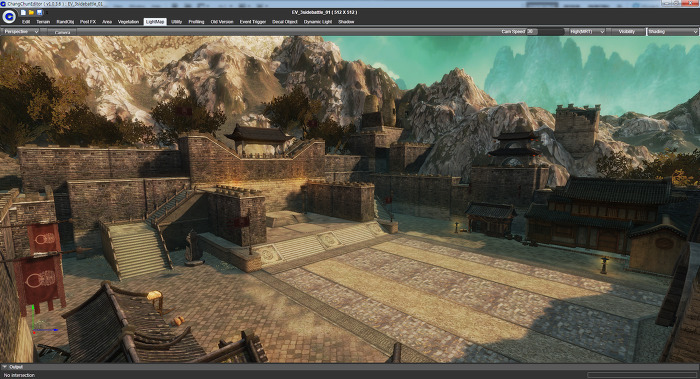Click the save disk icon

[39, 12]
